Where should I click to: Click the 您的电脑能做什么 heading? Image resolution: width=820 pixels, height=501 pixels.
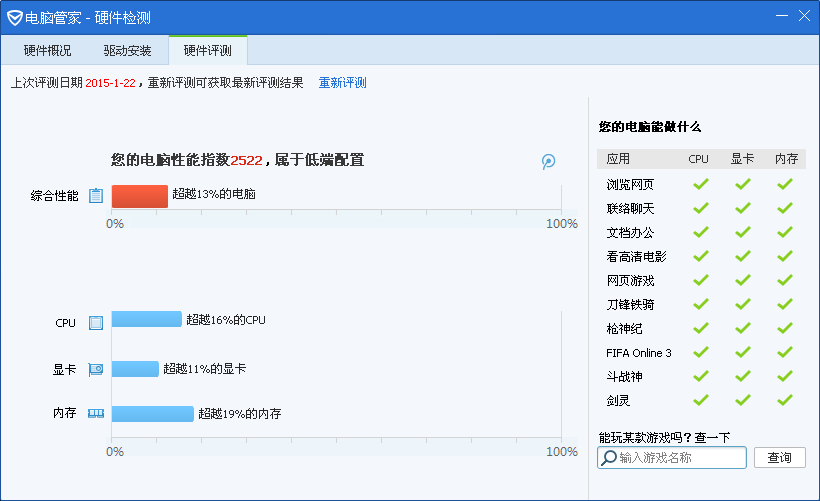coord(650,127)
